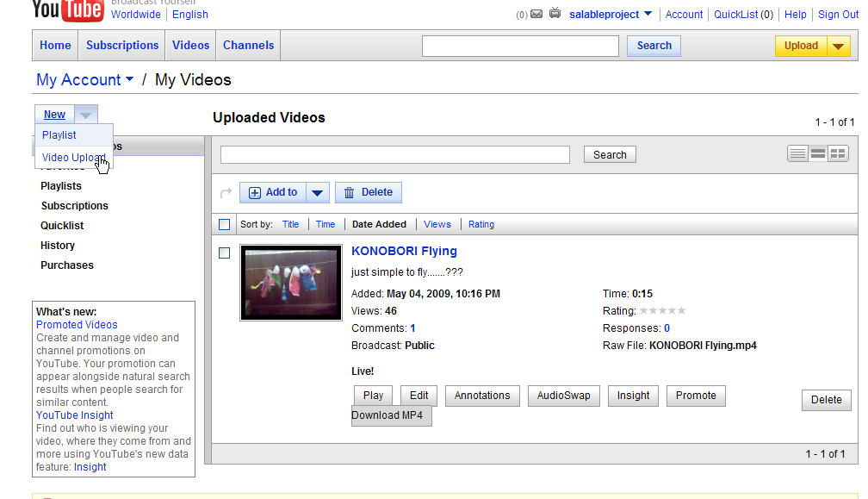868x499 pixels.
Task: Open Quicklist in the left sidebar
Action: tap(62, 226)
